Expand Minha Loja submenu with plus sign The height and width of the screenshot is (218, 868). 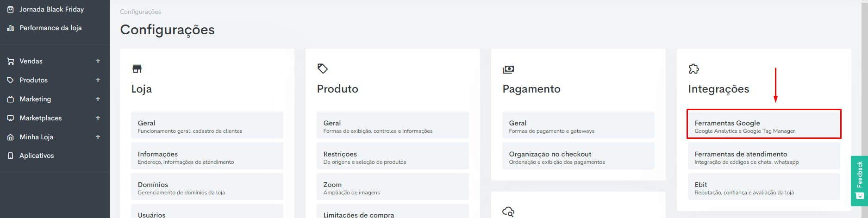click(98, 137)
